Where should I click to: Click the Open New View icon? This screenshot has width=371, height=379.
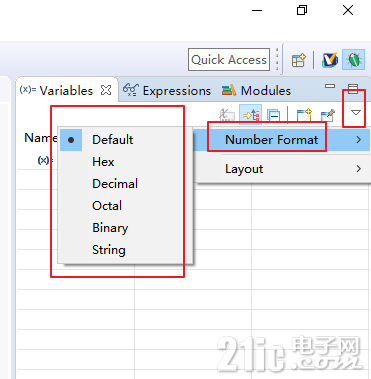304,115
